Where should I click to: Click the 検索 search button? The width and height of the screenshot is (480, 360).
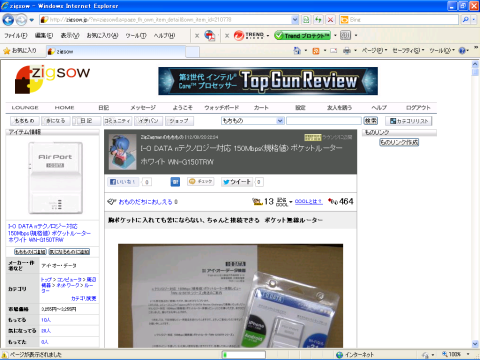point(371,121)
